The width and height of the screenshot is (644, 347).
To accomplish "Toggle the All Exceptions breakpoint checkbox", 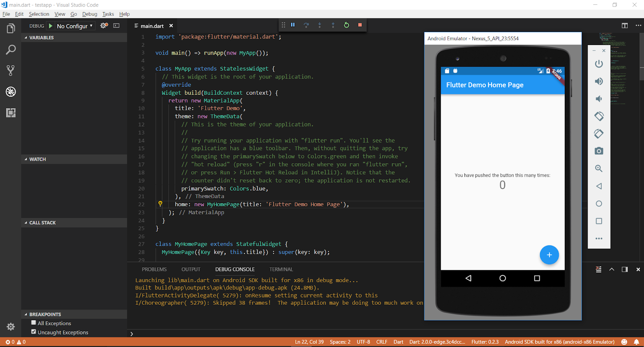I will [34, 322].
